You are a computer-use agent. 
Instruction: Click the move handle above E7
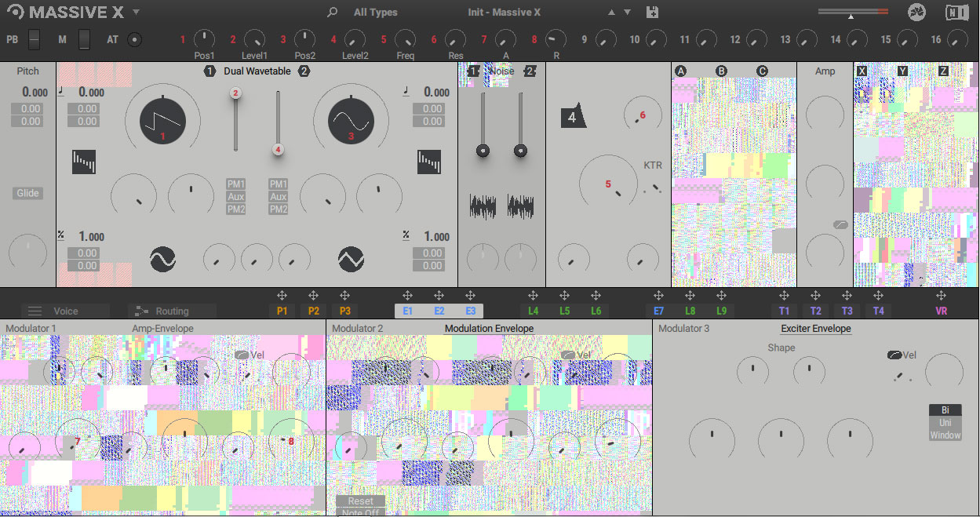[x=658, y=296]
